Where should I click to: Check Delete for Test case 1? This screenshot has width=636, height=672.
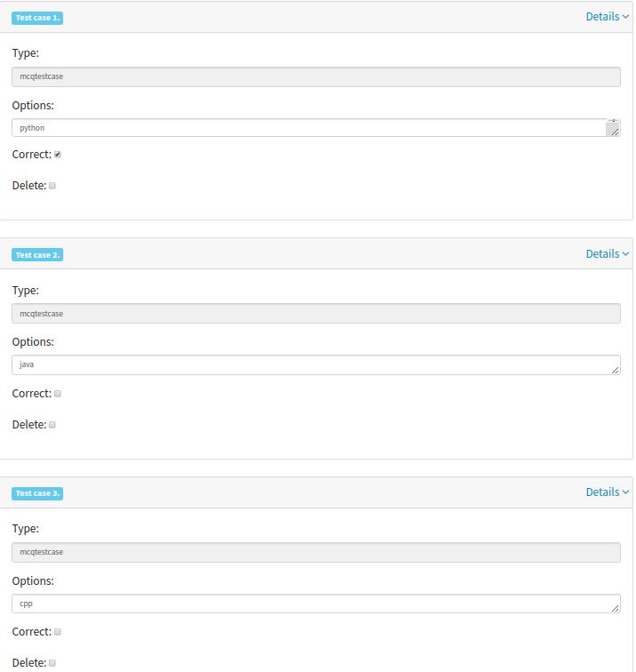click(52, 186)
